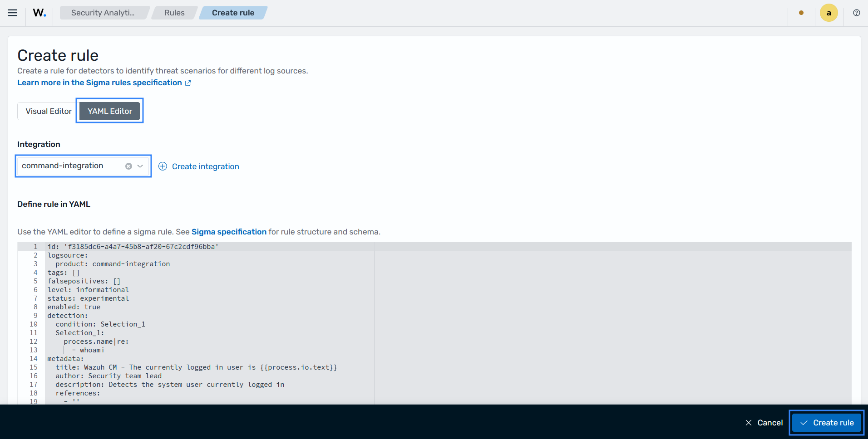
Task: Click the '- whoami' line
Action: coord(88,350)
